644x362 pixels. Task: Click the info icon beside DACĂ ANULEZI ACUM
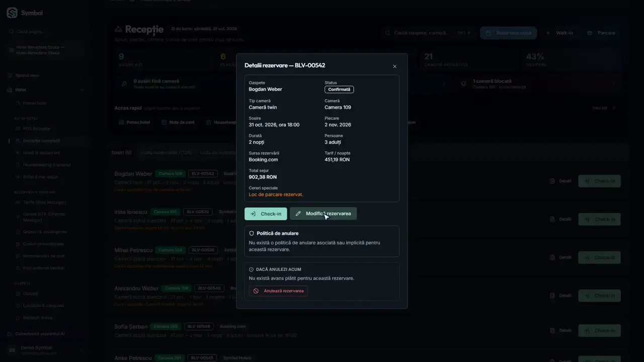(x=252, y=269)
